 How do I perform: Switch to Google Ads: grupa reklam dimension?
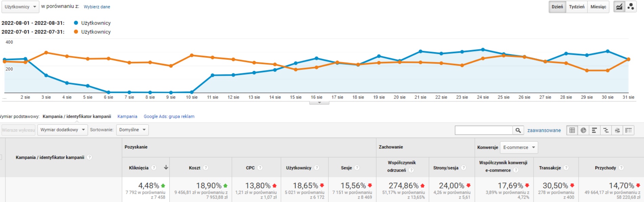click(x=169, y=116)
